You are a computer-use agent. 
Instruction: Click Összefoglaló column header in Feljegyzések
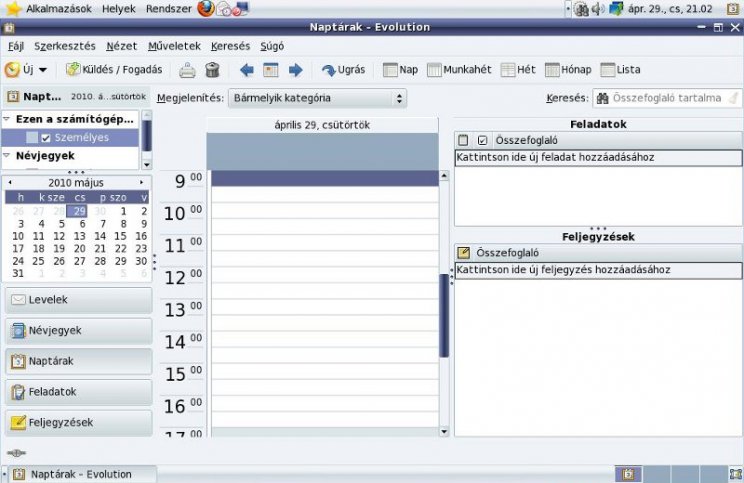click(x=507, y=253)
